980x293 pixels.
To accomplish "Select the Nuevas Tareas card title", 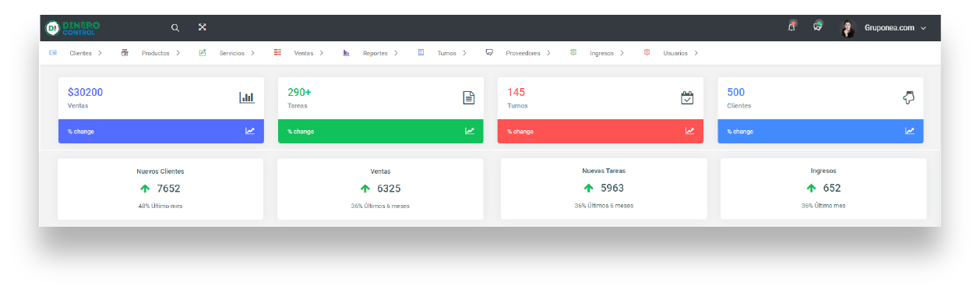I will click(x=604, y=170).
